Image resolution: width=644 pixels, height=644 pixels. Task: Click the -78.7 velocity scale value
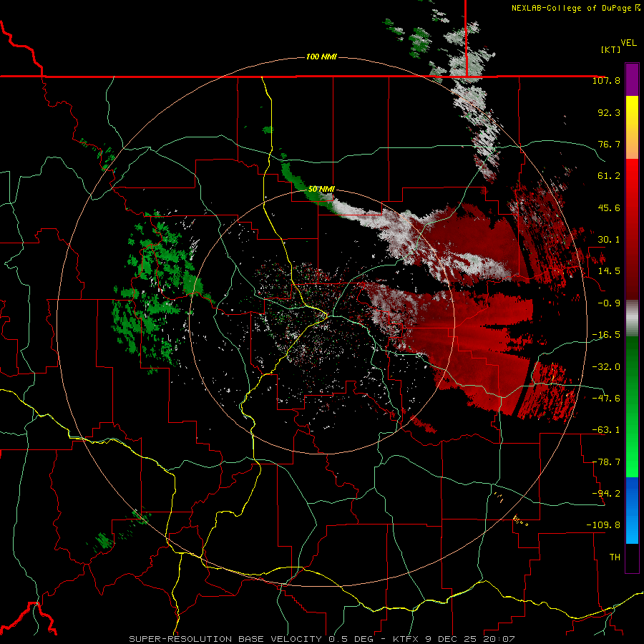[x=606, y=462]
